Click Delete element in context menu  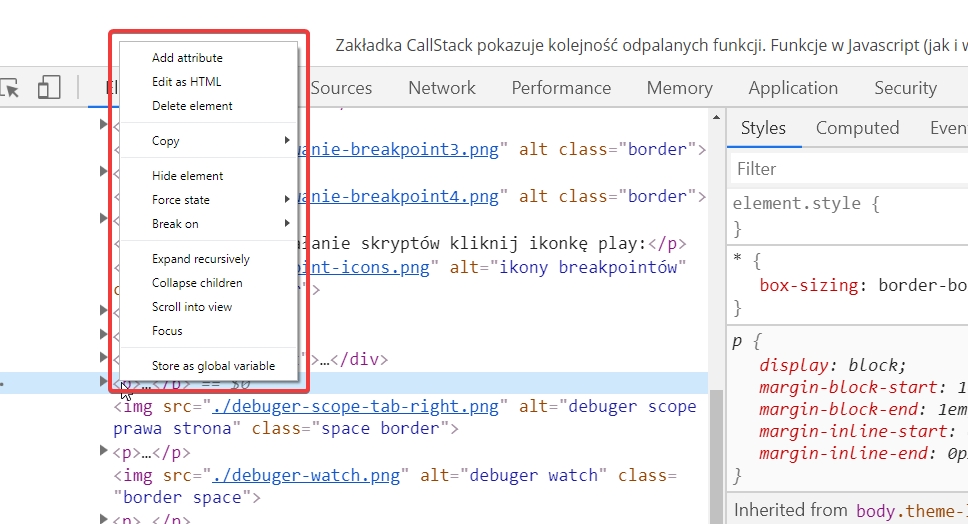point(192,106)
